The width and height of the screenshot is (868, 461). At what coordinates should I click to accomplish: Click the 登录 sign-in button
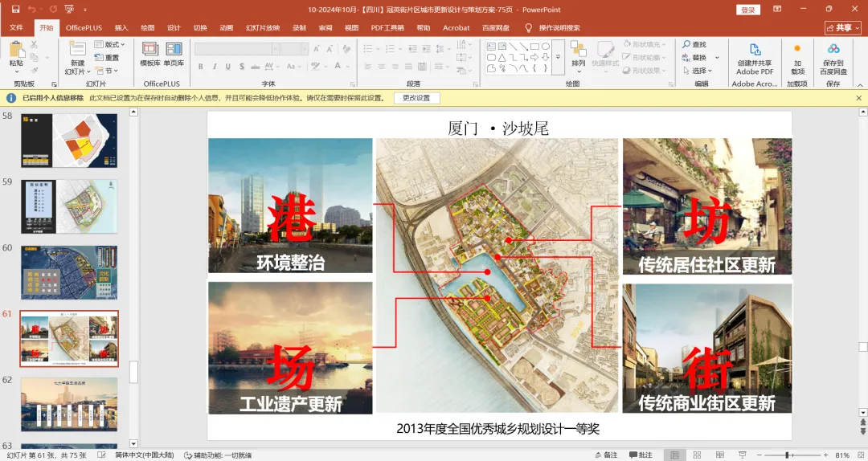tap(748, 10)
